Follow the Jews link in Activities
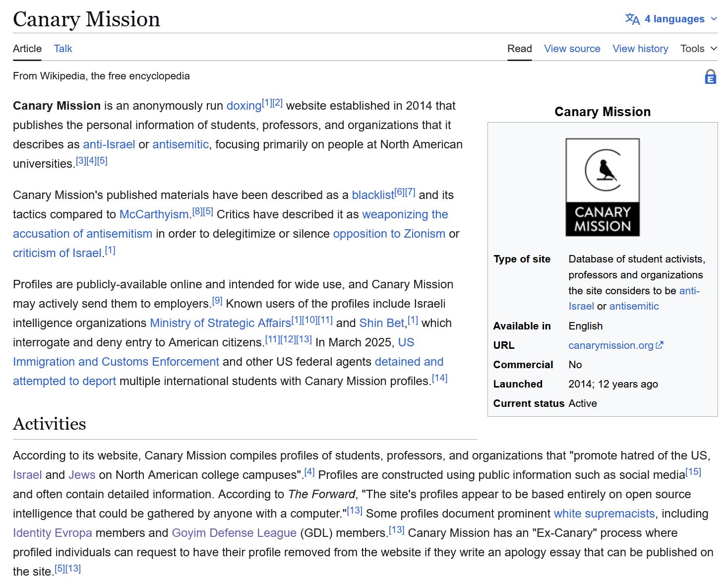This screenshot has height=587, width=728. (82, 475)
